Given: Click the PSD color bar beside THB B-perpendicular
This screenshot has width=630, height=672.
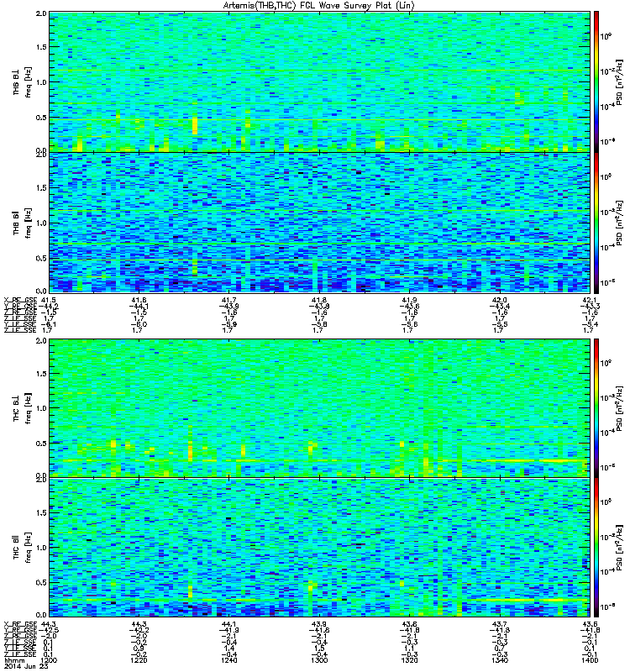Looking at the screenshot, I should (x=596, y=81).
